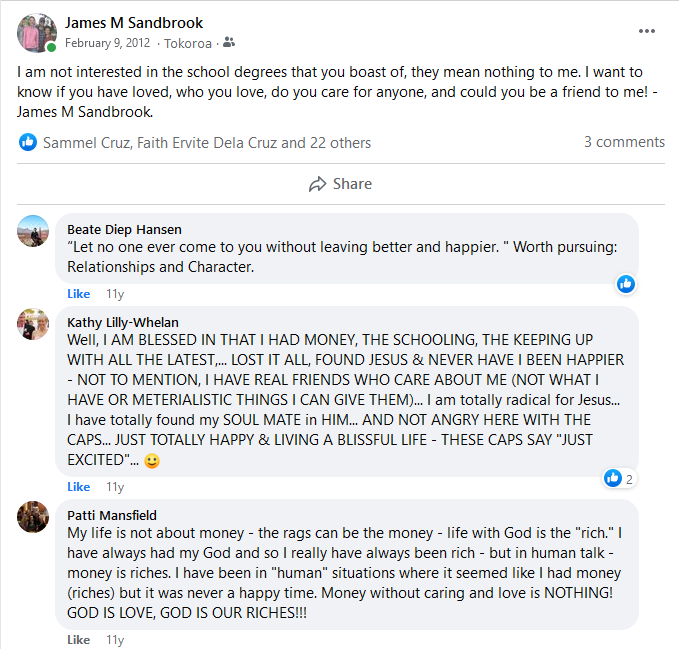Expand the 3 comments link
The width and height of the screenshot is (679, 649).
(x=624, y=142)
